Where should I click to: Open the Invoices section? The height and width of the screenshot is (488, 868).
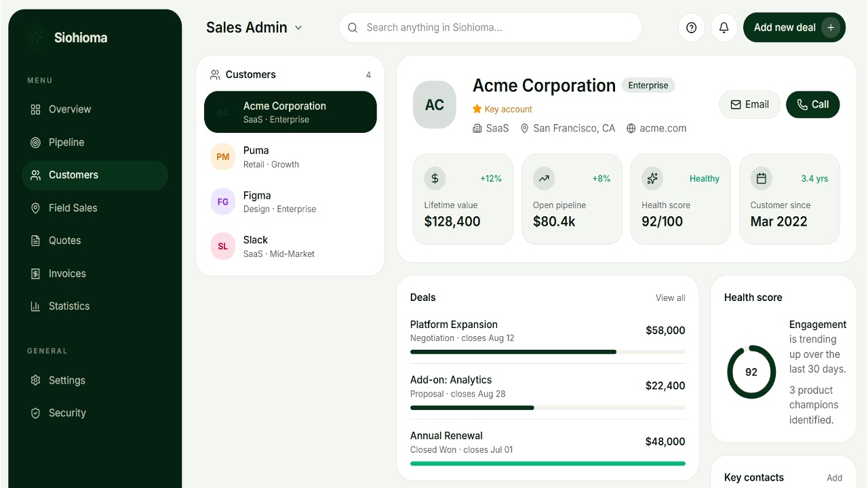(95, 274)
